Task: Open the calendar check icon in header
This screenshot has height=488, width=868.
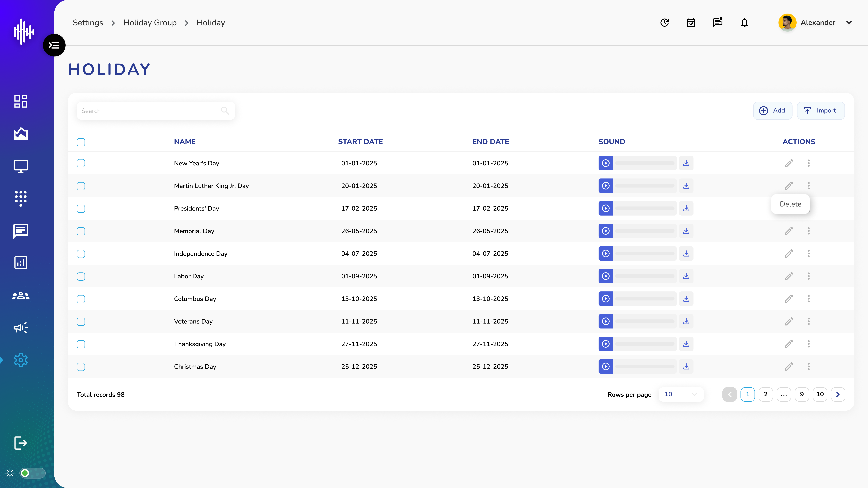Action: [x=691, y=23]
